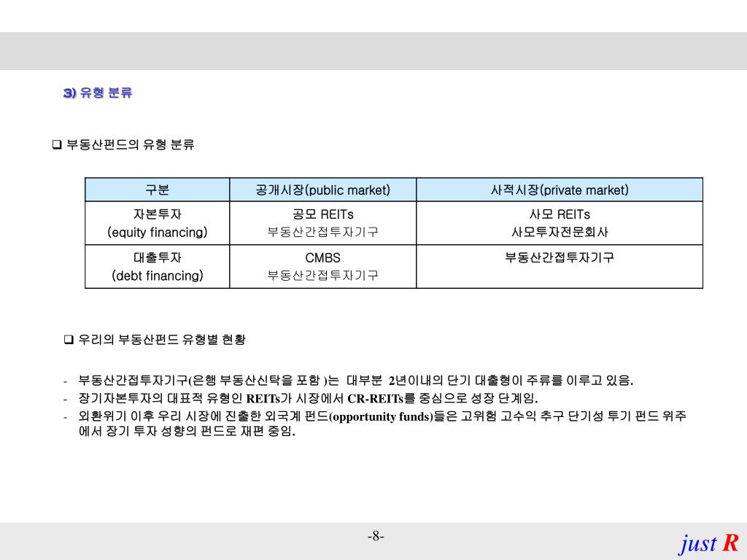
Task: Click the heading '3) 유형 분류'
Action: pyautogui.click(x=98, y=93)
